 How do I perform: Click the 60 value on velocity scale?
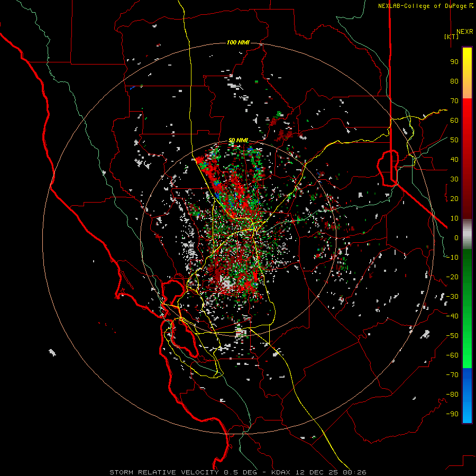click(x=454, y=120)
